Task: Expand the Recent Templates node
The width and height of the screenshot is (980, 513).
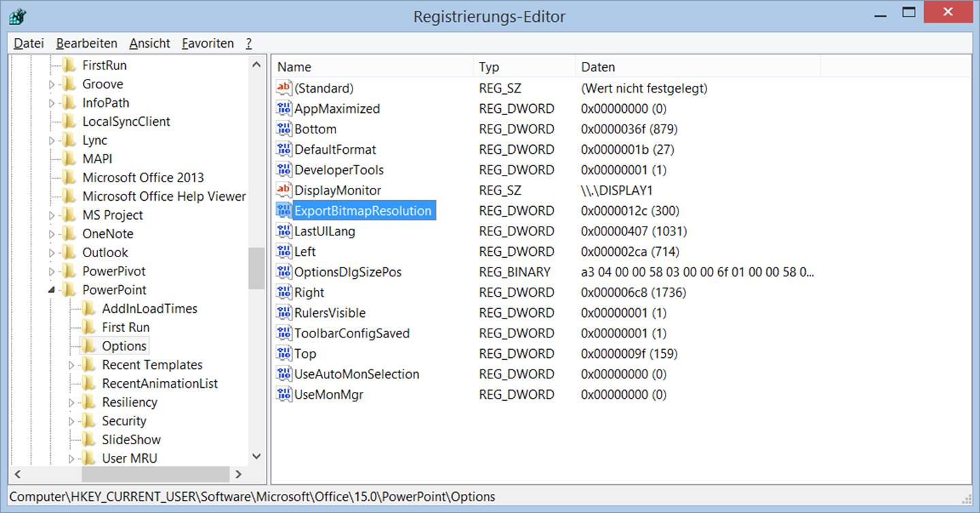Action: (71, 365)
